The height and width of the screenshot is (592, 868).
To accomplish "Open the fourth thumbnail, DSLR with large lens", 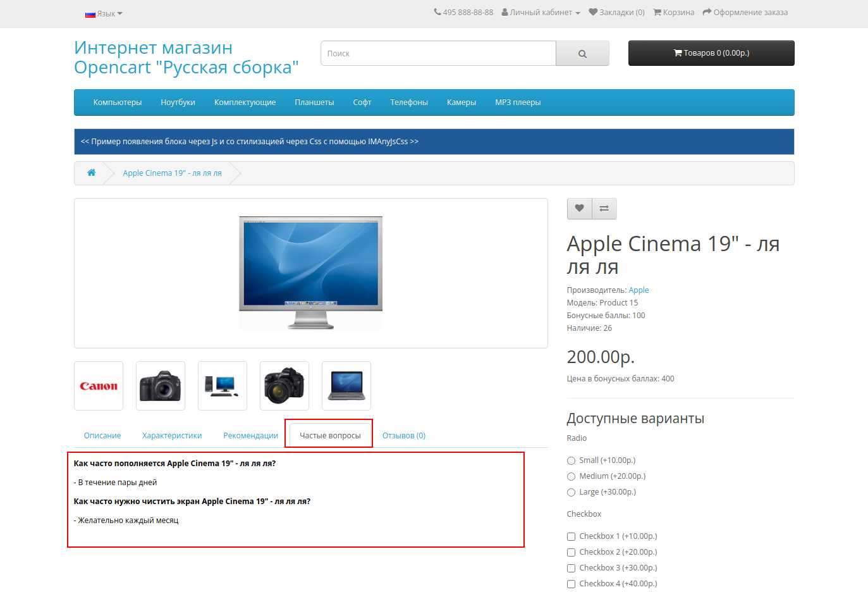I will pos(284,386).
